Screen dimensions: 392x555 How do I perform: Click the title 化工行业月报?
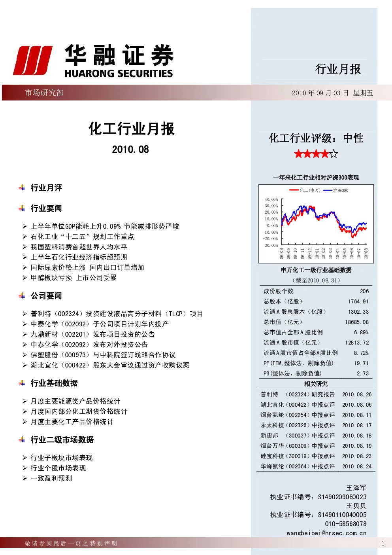132,129
